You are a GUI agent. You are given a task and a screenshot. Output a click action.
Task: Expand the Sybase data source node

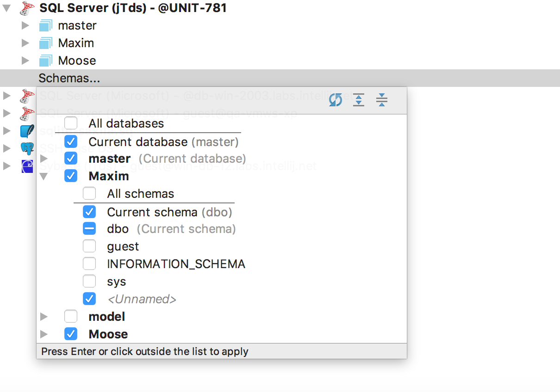(6, 166)
